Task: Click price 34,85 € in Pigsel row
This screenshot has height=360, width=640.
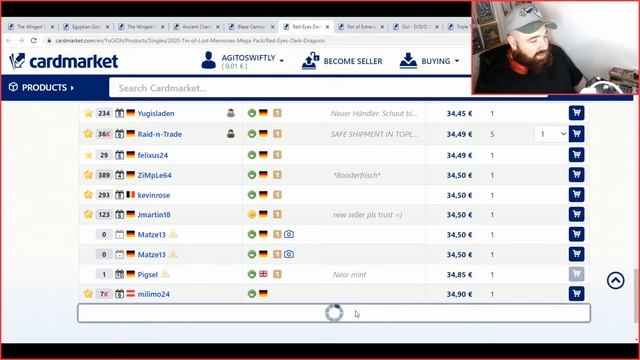Action: 459,274
